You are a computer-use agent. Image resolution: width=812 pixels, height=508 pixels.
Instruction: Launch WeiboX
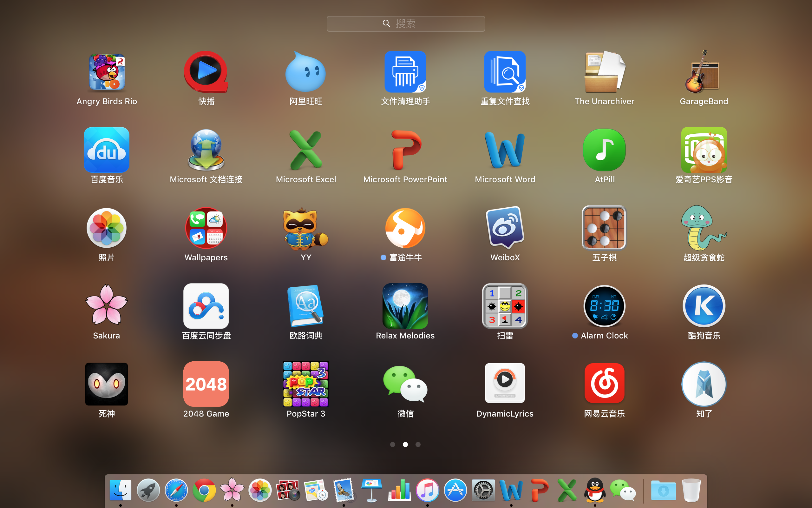point(505,228)
